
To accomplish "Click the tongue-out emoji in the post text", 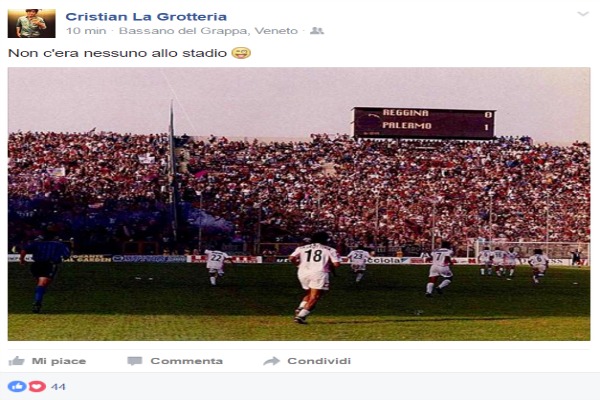I will click(241, 53).
